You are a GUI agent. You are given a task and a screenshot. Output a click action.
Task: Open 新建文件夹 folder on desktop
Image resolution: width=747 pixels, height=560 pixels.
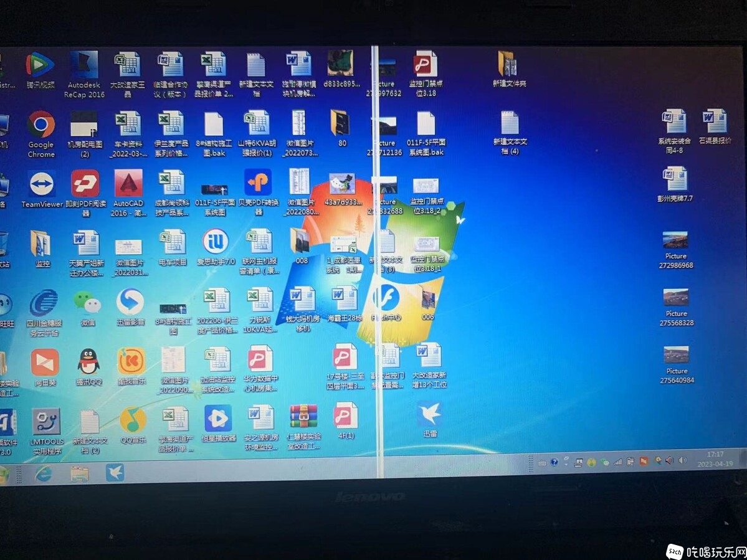(x=509, y=69)
